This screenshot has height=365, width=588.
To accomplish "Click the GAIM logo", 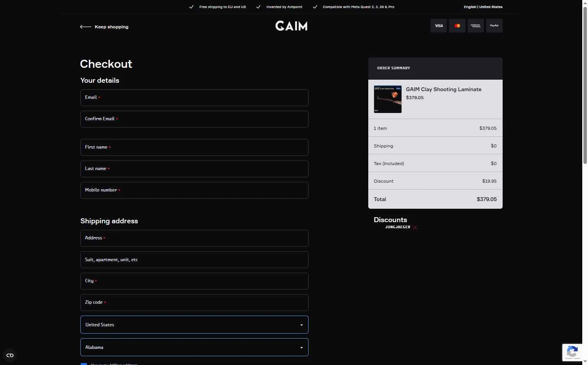I will pos(291,26).
